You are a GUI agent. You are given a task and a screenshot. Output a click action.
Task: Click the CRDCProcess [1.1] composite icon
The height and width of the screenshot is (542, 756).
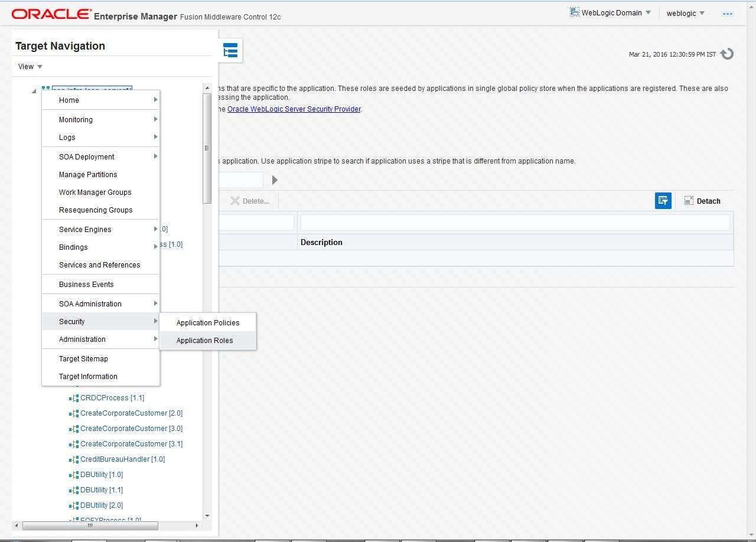coord(74,398)
